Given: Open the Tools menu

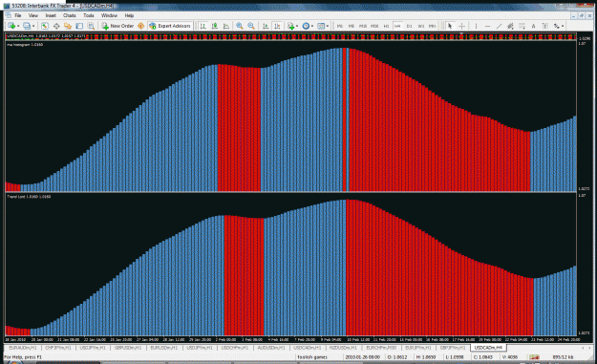Looking at the screenshot, I should (89, 15).
